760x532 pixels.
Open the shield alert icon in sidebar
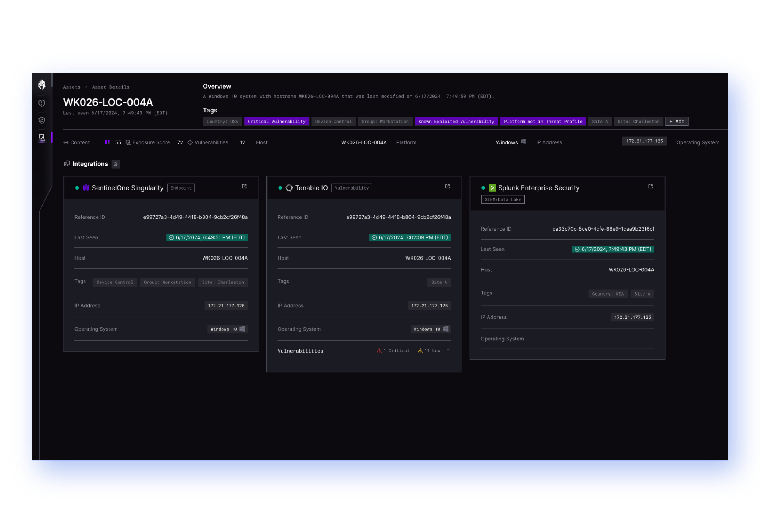42,103
